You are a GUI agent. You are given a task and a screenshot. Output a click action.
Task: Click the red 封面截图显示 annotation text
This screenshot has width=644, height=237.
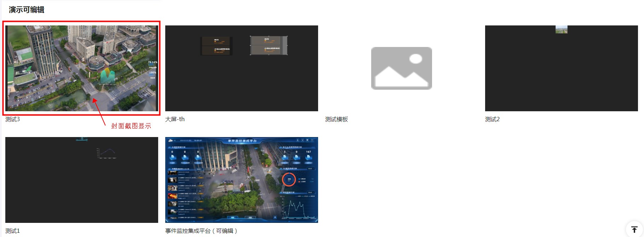[x=131, y=126]
